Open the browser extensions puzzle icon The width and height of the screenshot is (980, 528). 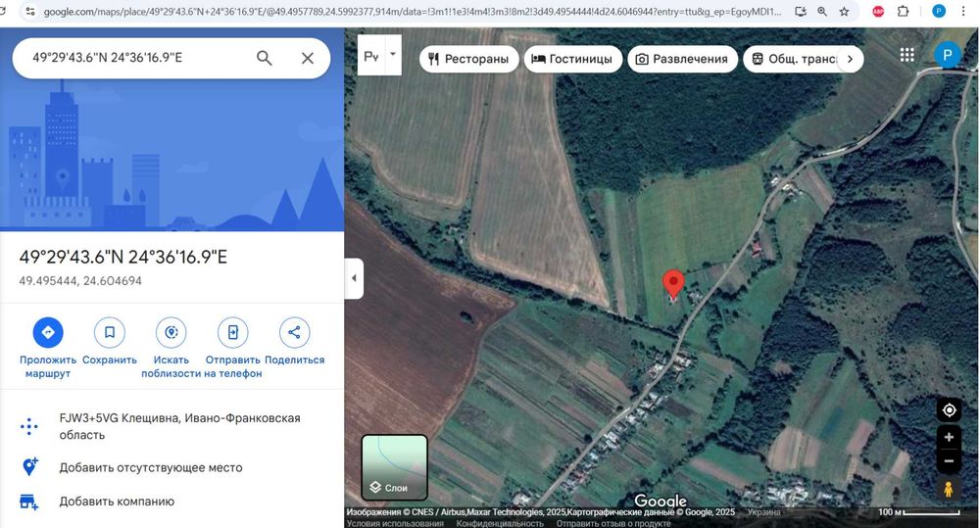[903, 11]
